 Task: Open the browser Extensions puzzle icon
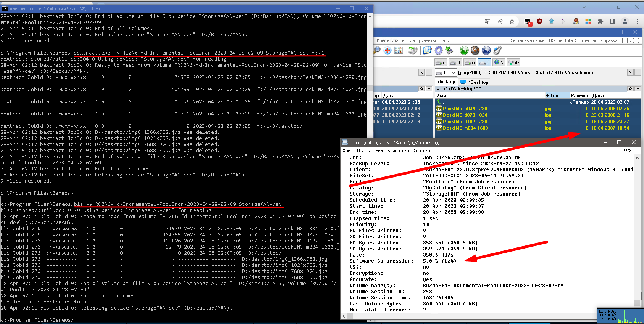[600, 21]
